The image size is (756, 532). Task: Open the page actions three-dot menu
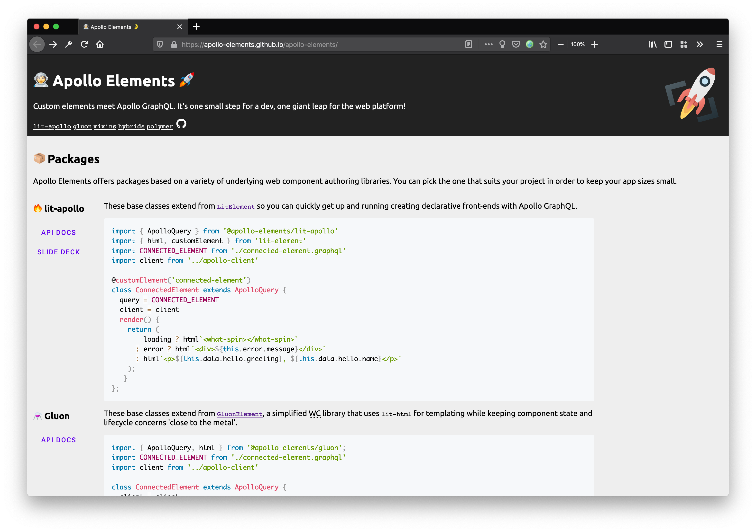point(488,44)
